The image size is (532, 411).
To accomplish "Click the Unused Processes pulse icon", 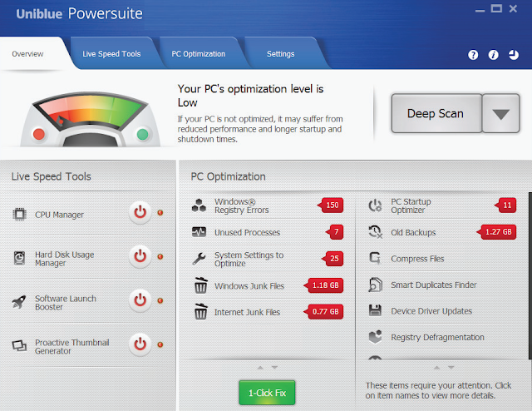I will click(x=199, y=232).
